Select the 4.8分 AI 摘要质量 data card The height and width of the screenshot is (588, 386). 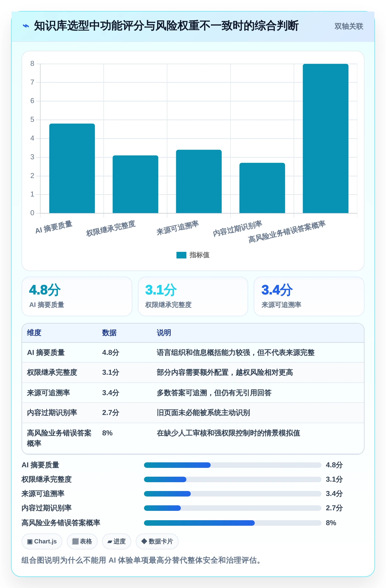click(77, 296)
